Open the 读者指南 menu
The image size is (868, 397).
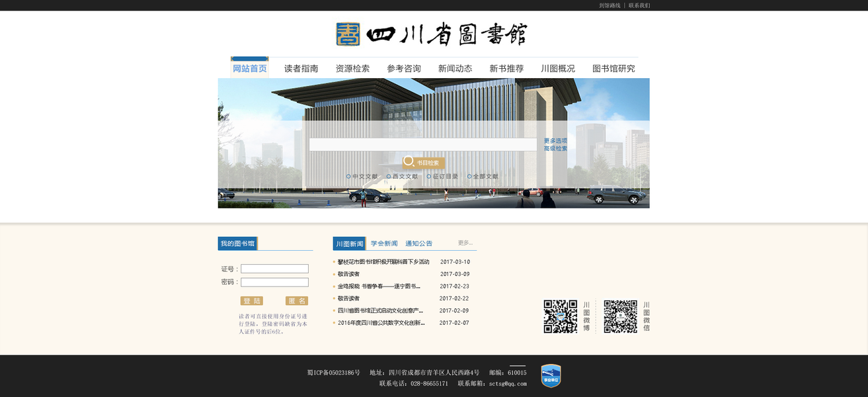click(301, 68)
